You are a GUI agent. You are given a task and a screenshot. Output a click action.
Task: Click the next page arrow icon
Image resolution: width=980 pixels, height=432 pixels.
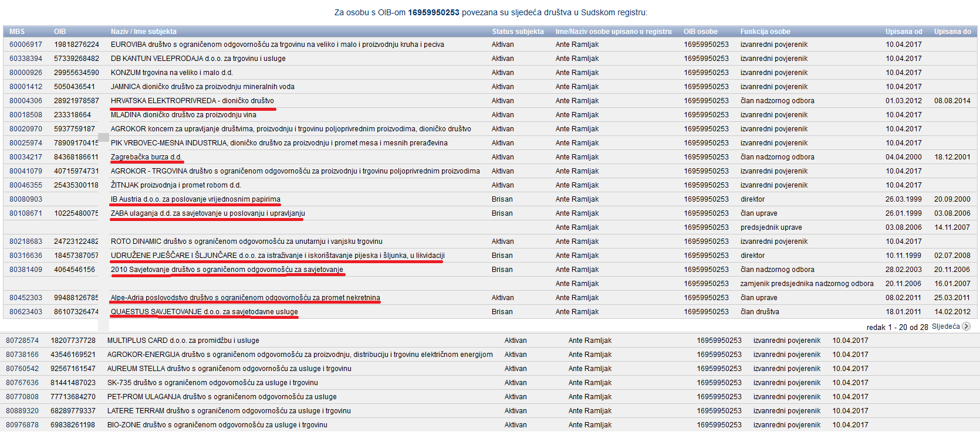[966, 326]
